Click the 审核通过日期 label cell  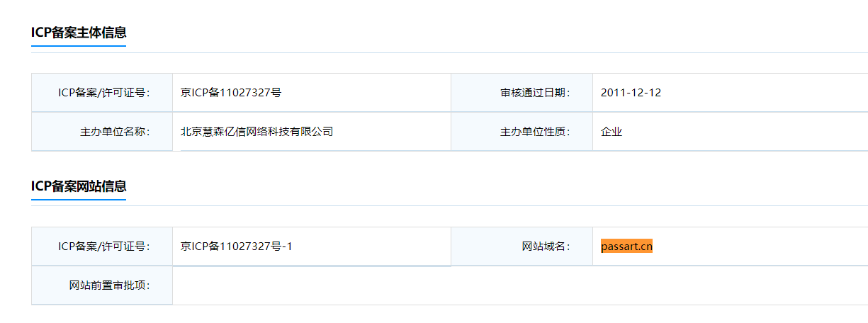tap(535, 93)
